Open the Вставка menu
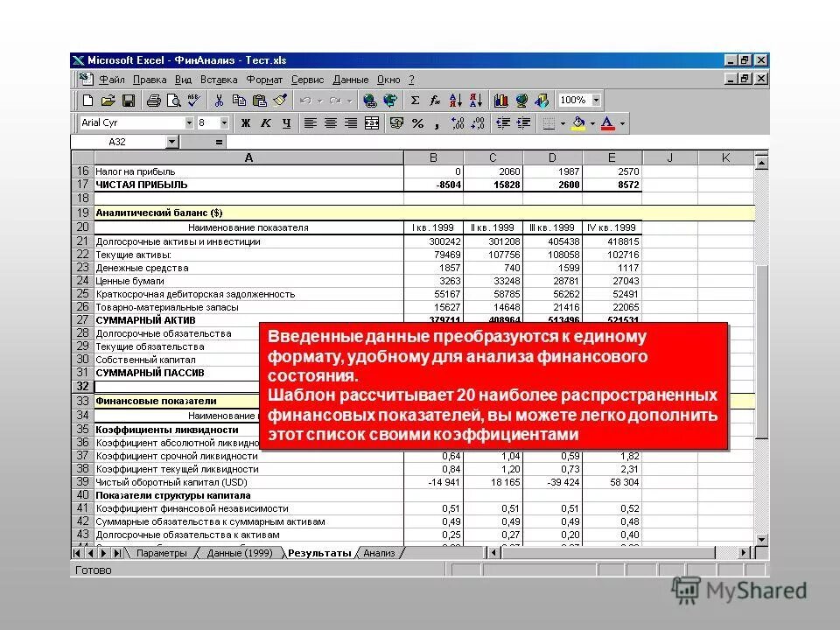The width and height of the screenshot is (840, 630). coord(219,80)
